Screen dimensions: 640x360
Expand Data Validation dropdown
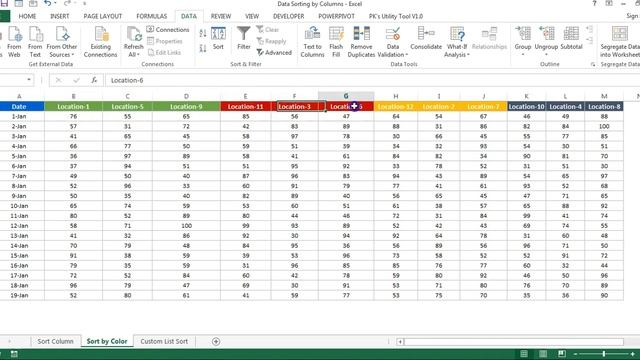(x=407, y=55)
